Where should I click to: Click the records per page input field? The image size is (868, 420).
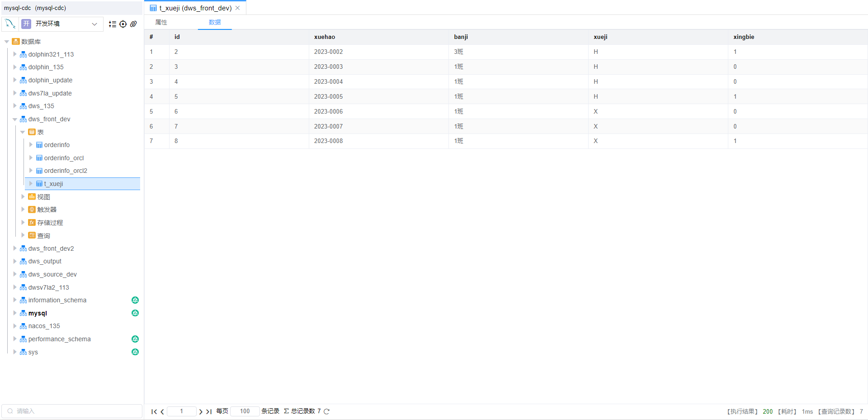click(245, 411)
